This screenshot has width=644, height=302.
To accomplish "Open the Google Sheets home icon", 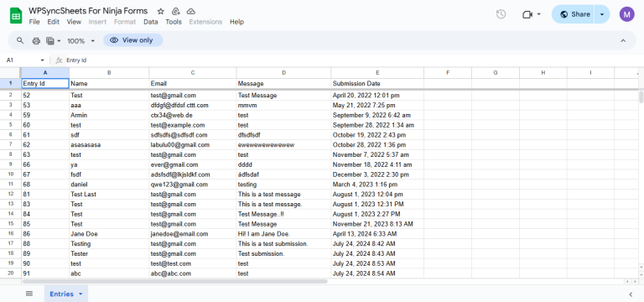I will (16, 16).
